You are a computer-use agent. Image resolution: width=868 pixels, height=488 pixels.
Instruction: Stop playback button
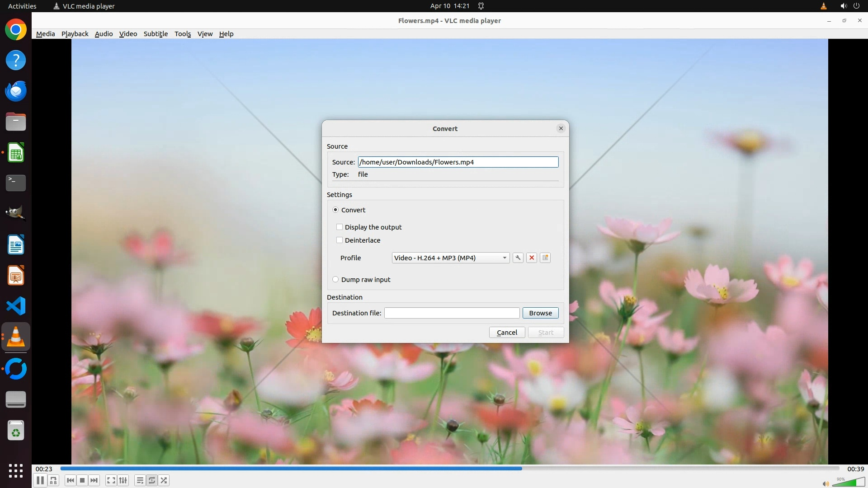tap(82, 480)
